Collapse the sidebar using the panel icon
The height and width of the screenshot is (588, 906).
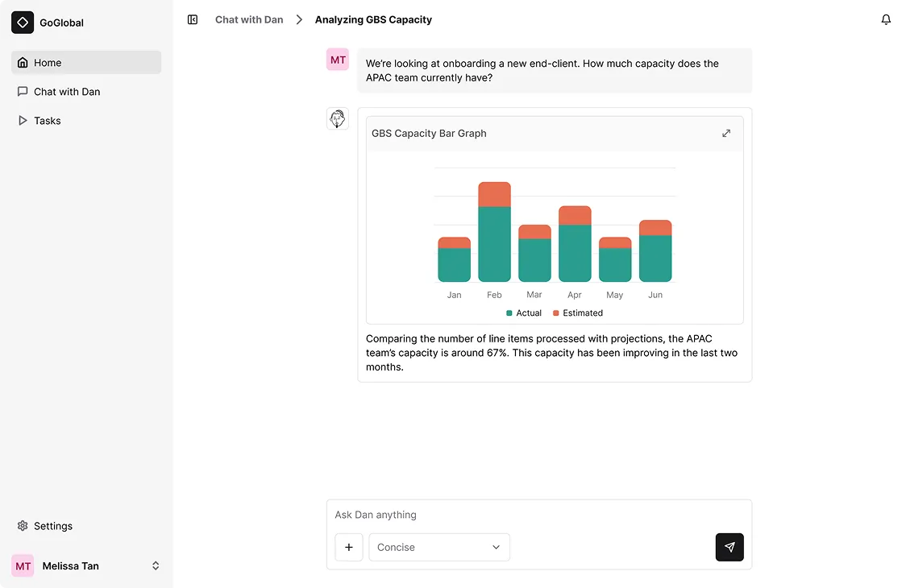[x=193, y=19]
